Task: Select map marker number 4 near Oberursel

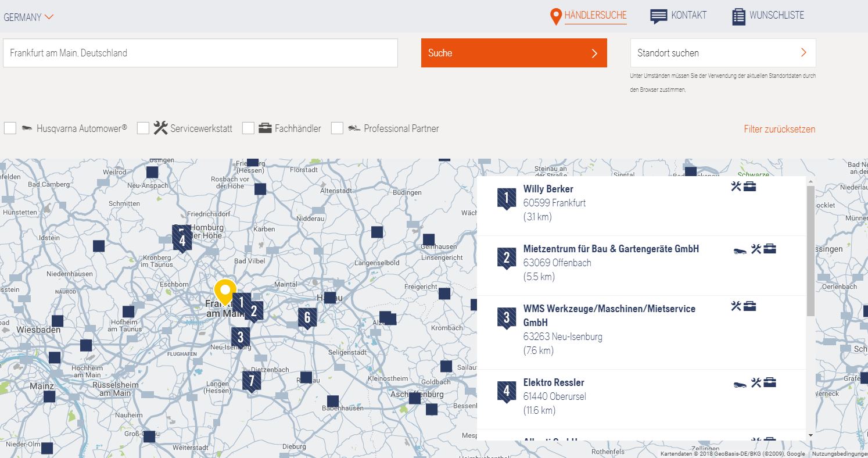Action: [182, 239]
